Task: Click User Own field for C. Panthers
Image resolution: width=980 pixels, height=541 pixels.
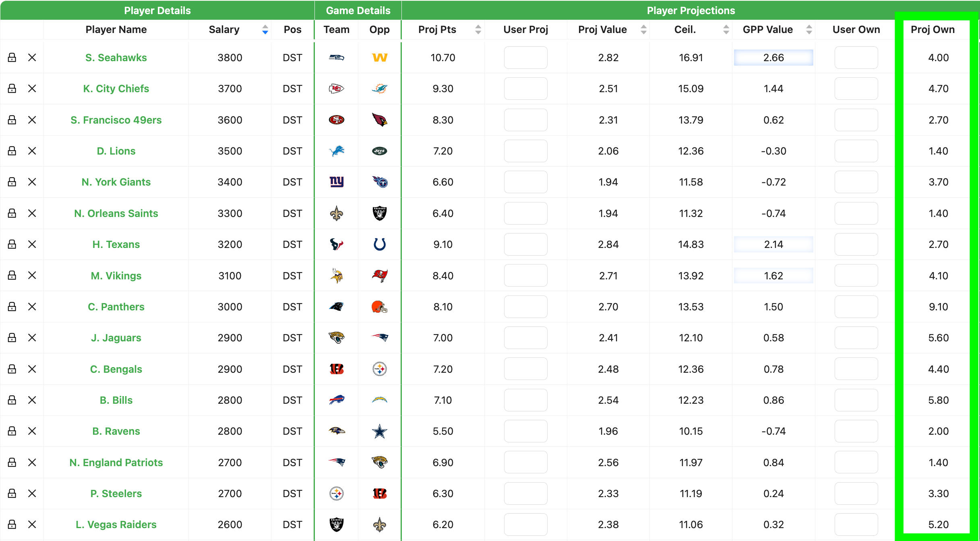Action: click(x=856, y=307)
